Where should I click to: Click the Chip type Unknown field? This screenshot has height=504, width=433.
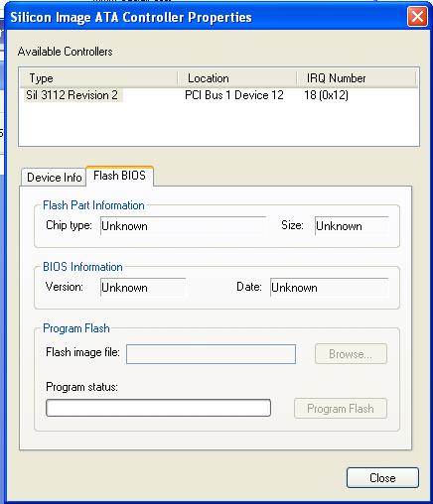coord(183,226)
